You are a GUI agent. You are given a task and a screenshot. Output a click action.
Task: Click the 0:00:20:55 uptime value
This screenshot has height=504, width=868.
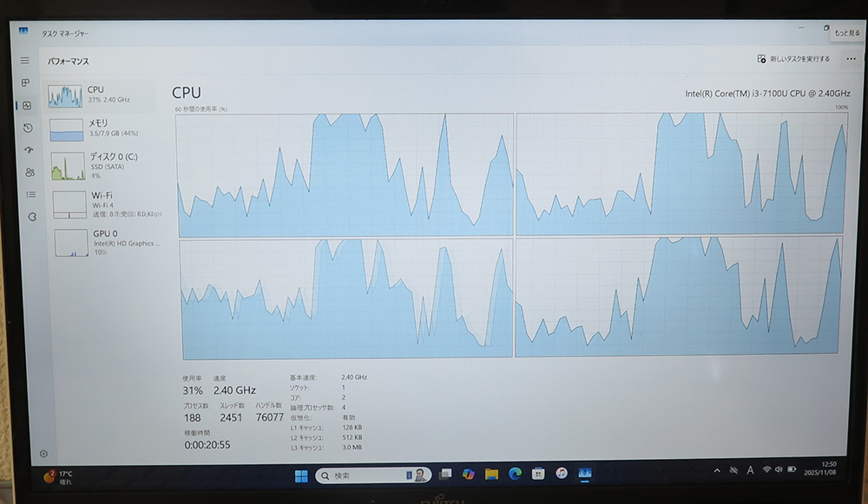coord(207,445)
